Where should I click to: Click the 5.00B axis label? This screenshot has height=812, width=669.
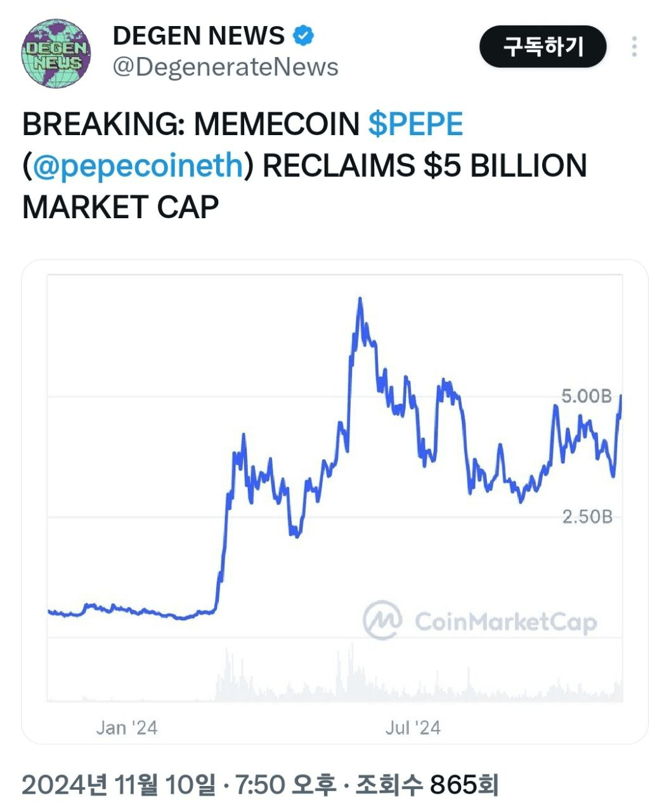587,396
